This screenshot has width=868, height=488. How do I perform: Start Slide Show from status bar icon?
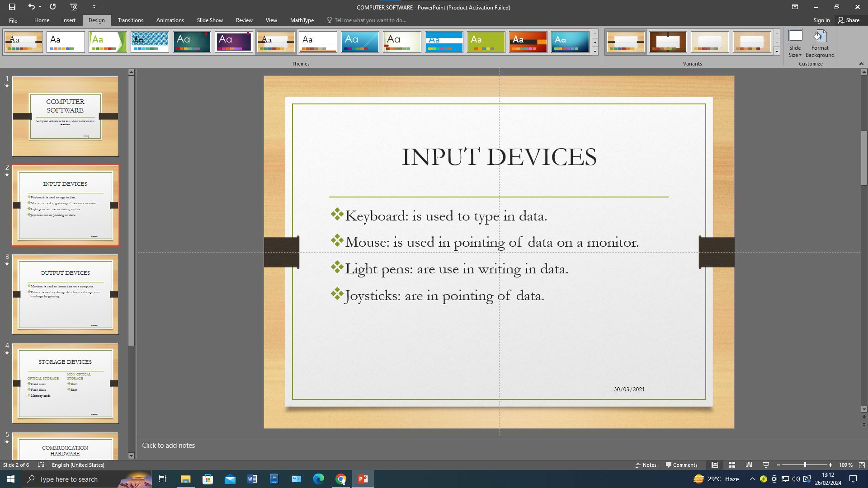tap(766, 465)
